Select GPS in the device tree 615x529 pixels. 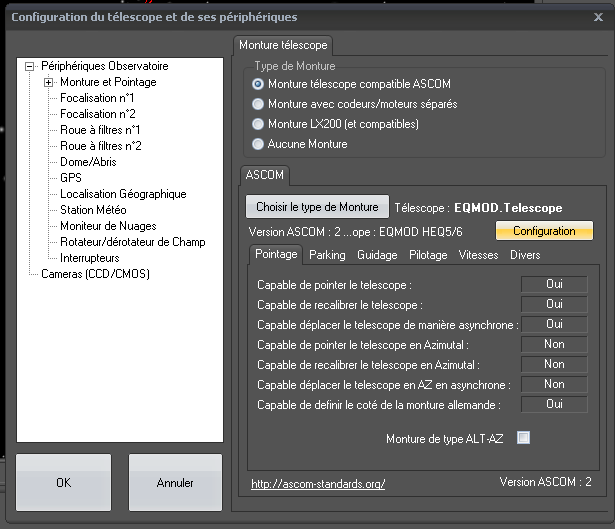[x=71, y=178]
